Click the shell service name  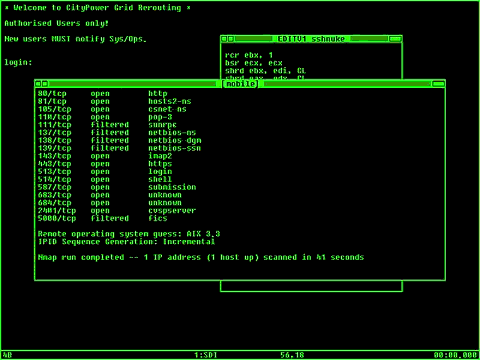(x=160, y=179)
